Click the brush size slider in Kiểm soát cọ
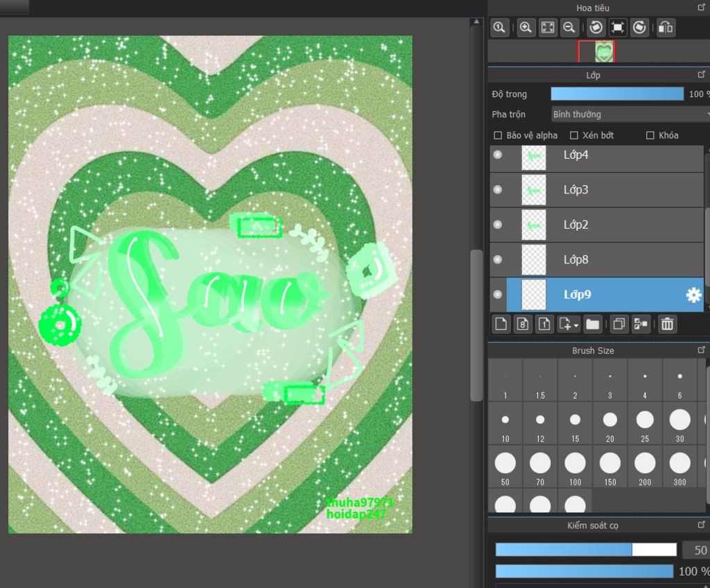This screenshot has width=710, height=588. (586, 549)
